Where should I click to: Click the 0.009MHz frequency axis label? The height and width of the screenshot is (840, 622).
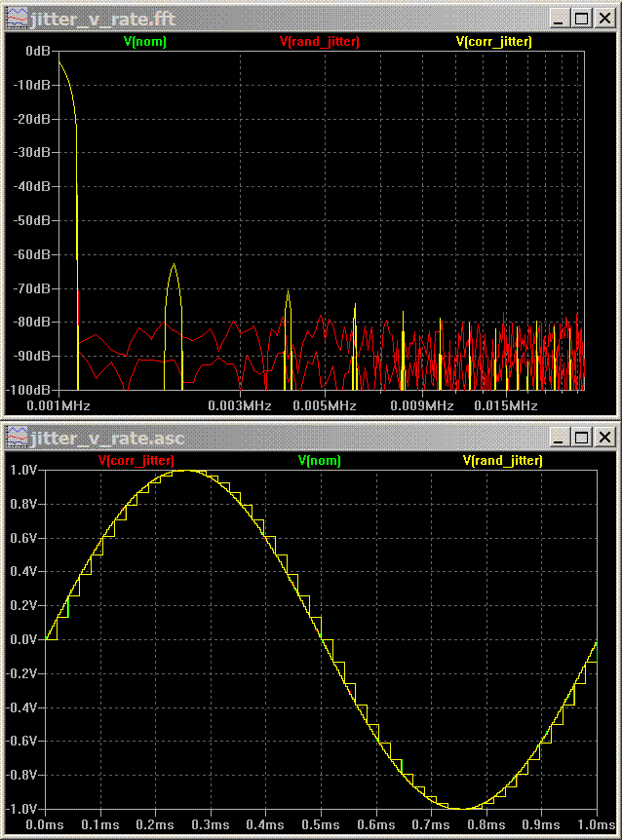421,406
